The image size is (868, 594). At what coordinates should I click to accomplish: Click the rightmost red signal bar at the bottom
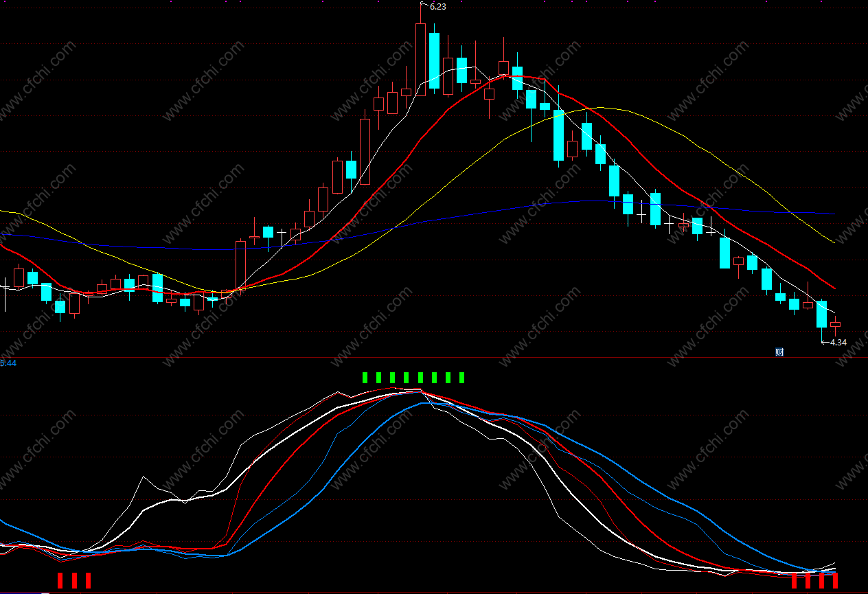835,581
